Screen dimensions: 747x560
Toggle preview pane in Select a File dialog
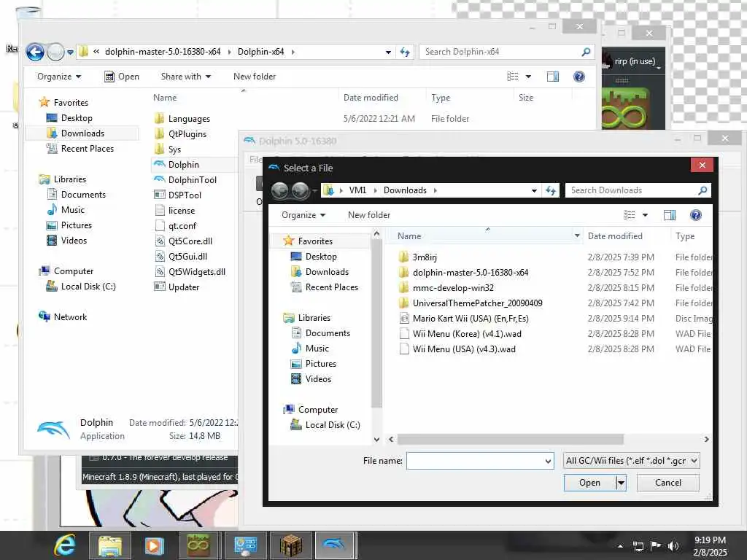pyautogui.click(x=670, y=215)
